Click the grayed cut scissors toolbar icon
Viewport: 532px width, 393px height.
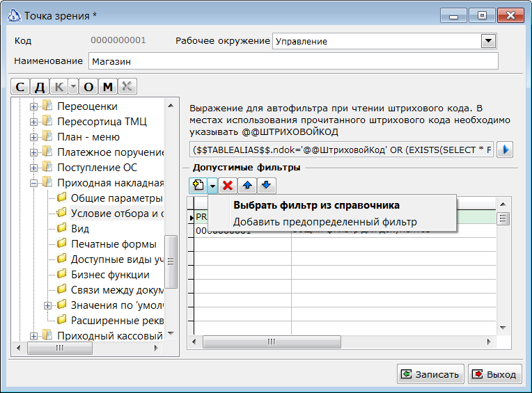(127, 87)
